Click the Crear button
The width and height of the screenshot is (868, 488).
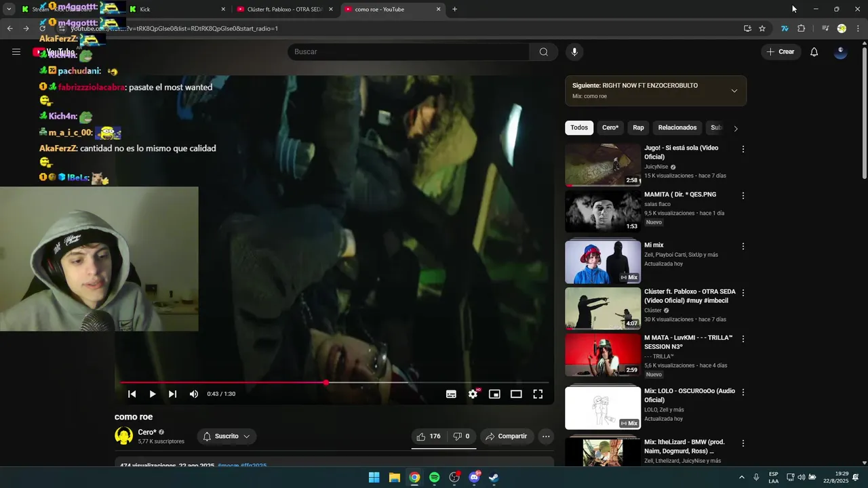point(781,52)
